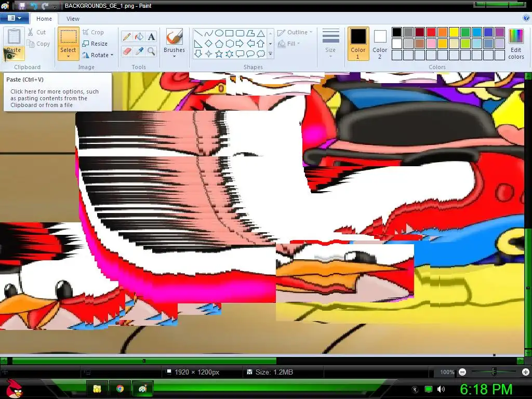Click the Paste clipboard icon
The image size is (532, 399).
[x=14, y=36]
